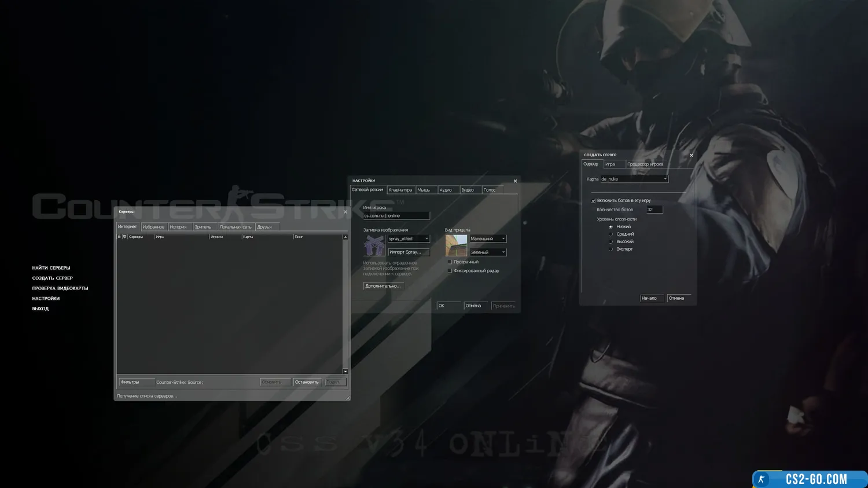This screenshot has height=488, width=868.
Task: Toggle the Фиксированный радар checkbox
Action: 450,271
